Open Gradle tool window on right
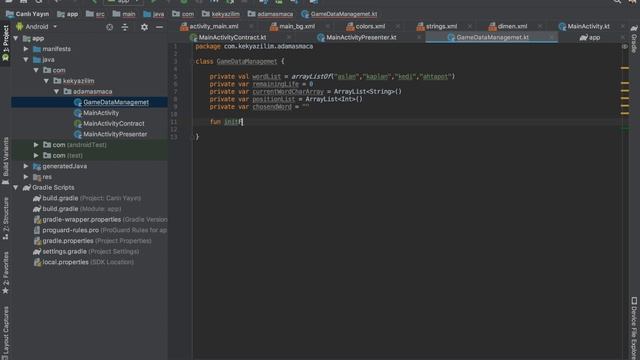 coord(634,39)
